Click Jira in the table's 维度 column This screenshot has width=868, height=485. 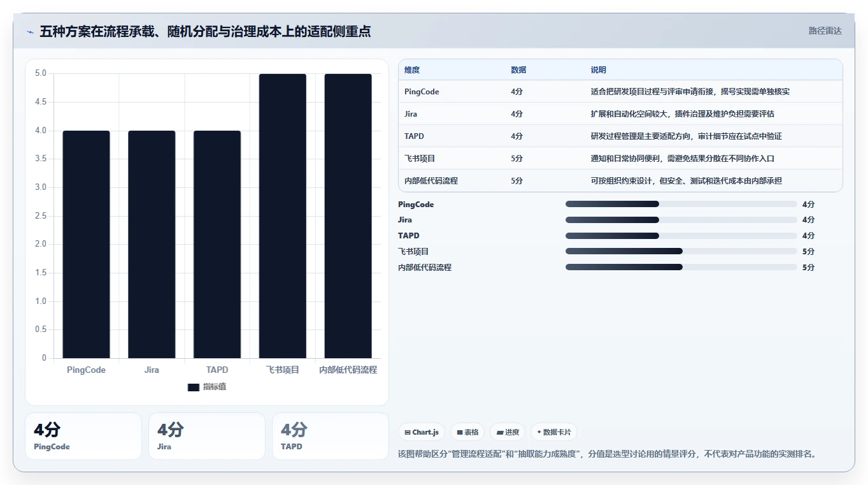pos(411,114)
